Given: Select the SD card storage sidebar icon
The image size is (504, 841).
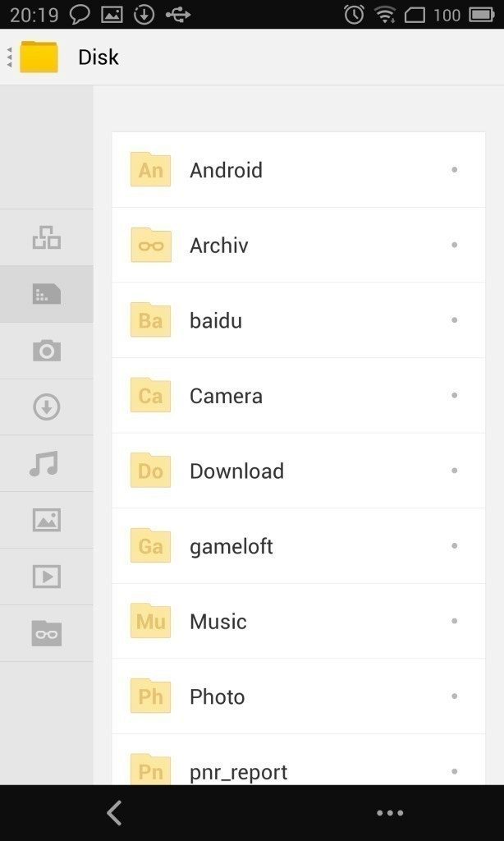Looking at the screenshot, I should click(46, 294).
